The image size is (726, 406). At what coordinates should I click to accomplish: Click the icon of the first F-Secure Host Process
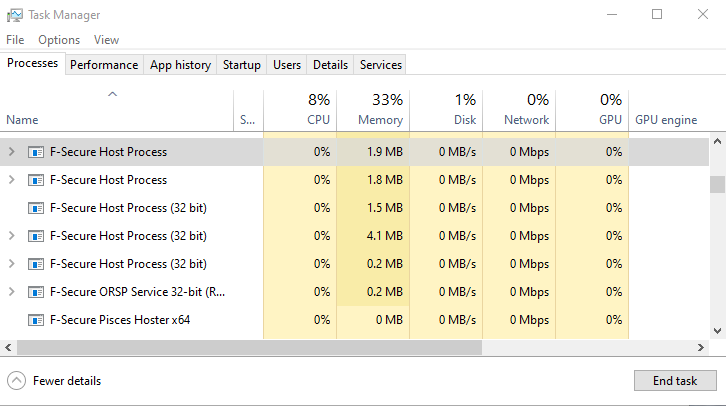(36, 152)
